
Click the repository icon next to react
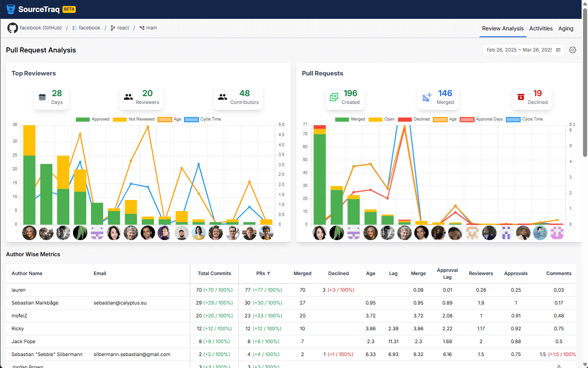113,28
